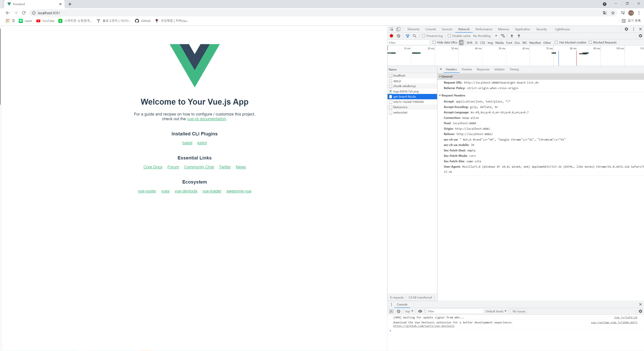Open DevTools settings gear
644x351 pixels.
626,29
